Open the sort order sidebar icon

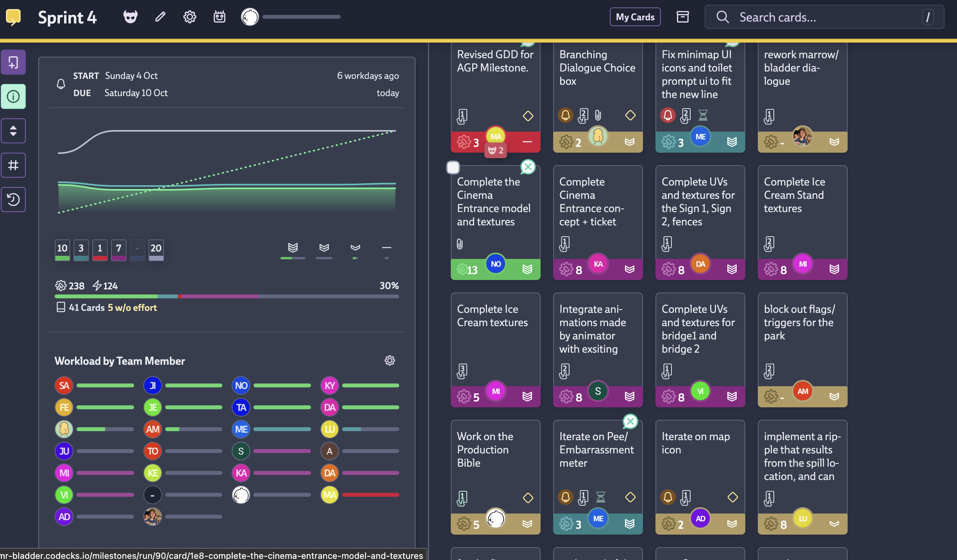point(13,131)
